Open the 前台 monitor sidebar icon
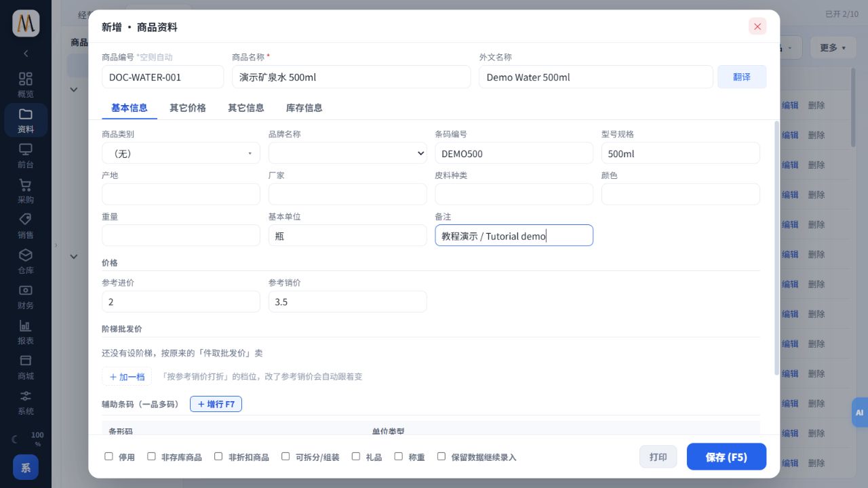This screenshot has width=868, height=488. [25, 155]
